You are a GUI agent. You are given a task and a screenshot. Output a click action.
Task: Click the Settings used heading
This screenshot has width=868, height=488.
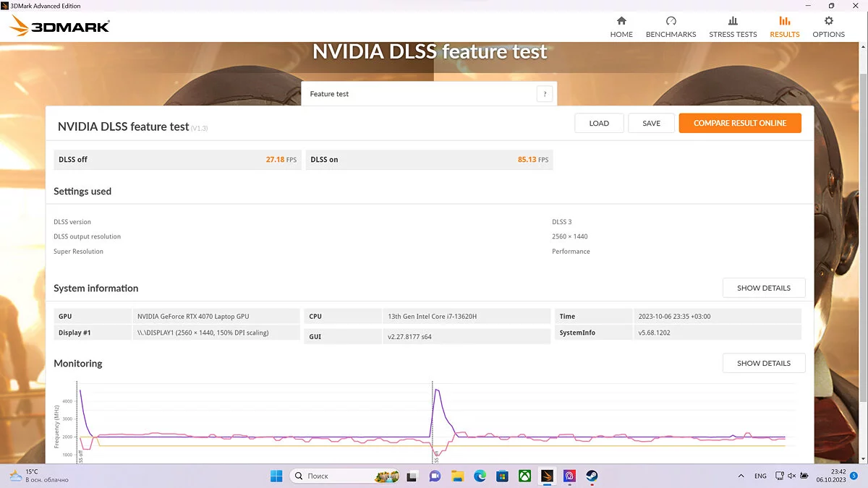click(82, 192)
